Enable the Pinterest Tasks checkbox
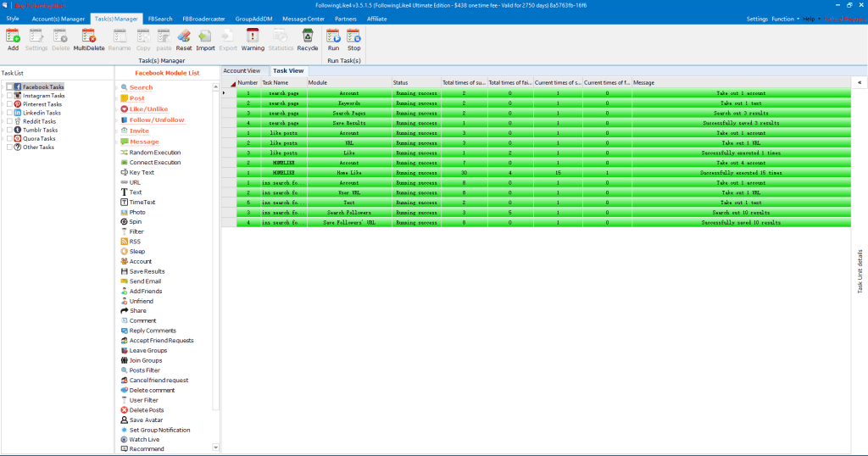 click(x=9, y=104)
